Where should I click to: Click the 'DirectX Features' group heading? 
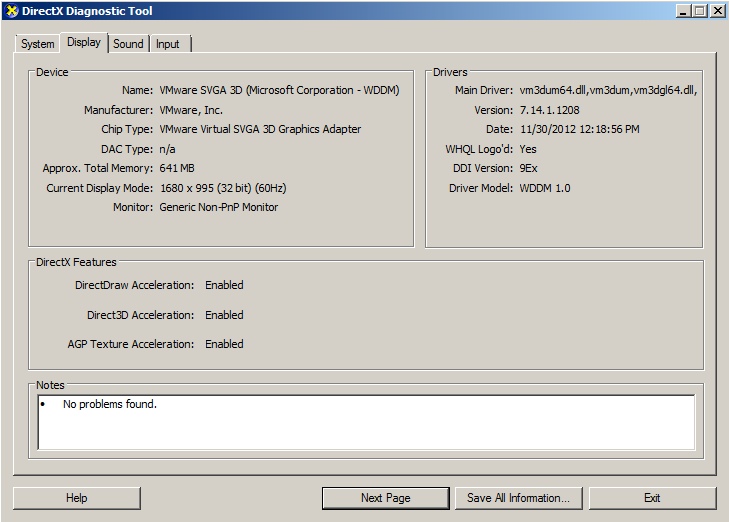(x=76, y=262)
